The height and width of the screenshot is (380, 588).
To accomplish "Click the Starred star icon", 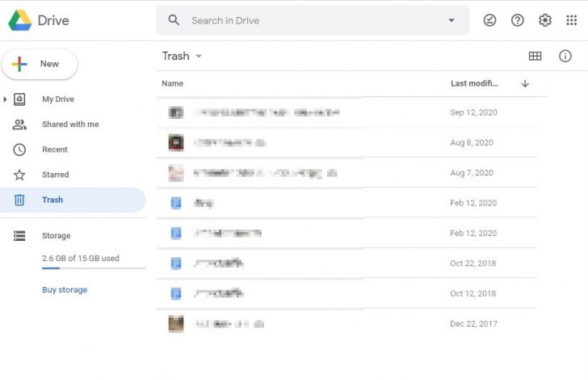I will pyautogui.click(x=19, y=175).
